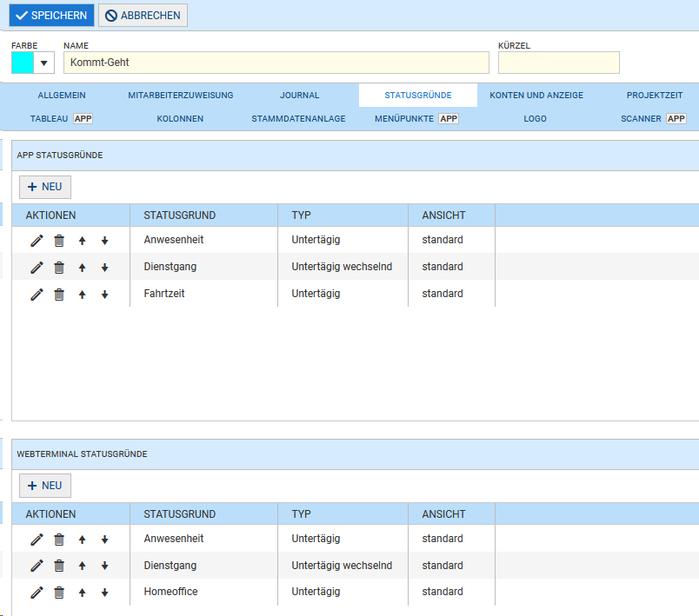Move Anwesenheit down in App Statusgründe
This screenshot has height=616, width=699.
point(104,241)
